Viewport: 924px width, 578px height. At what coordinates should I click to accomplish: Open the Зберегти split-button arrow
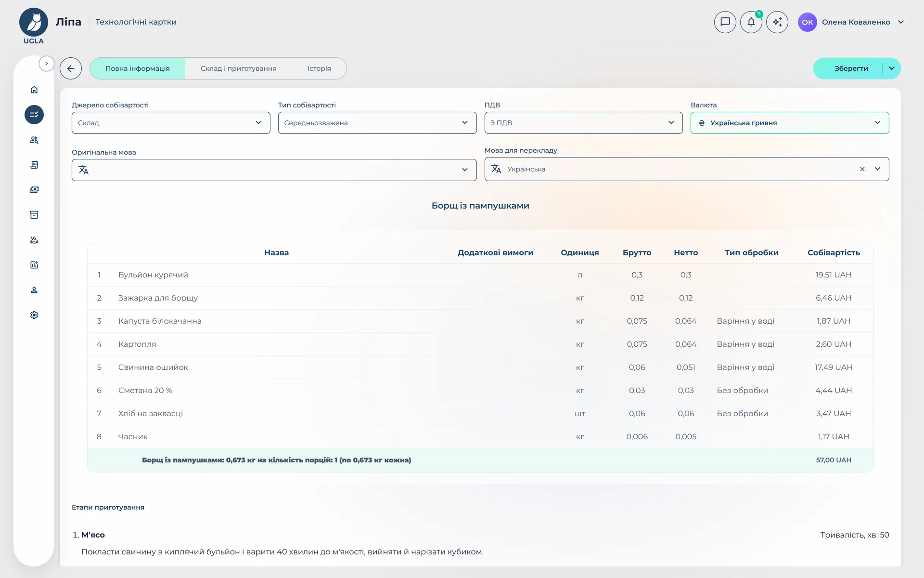click(892, 68)
